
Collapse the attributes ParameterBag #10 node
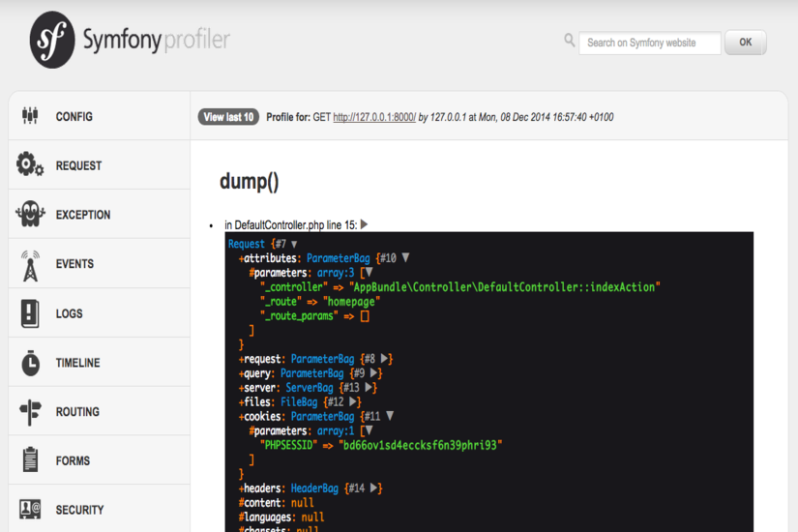[405, 257]
